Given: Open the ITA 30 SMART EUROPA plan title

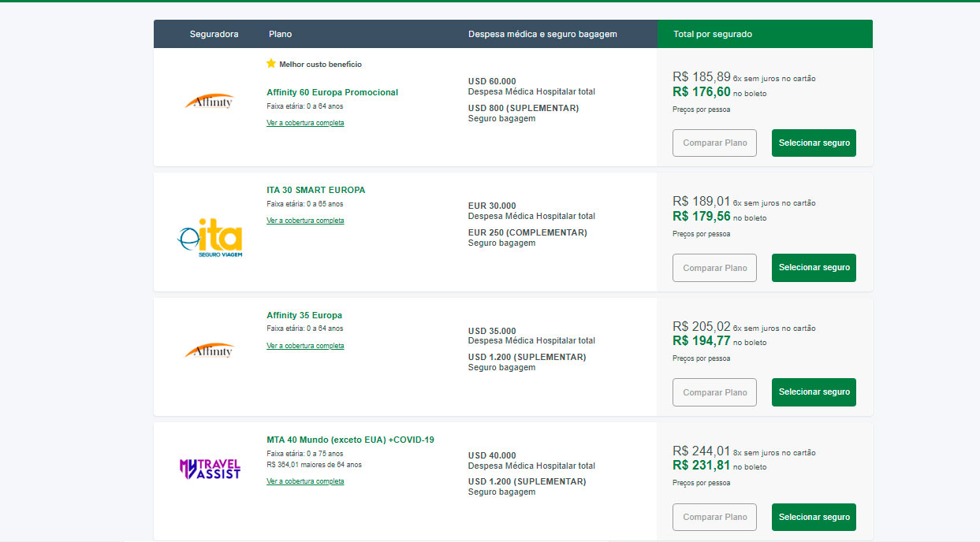Looking at the screenshot, I should tap(315, 190).
